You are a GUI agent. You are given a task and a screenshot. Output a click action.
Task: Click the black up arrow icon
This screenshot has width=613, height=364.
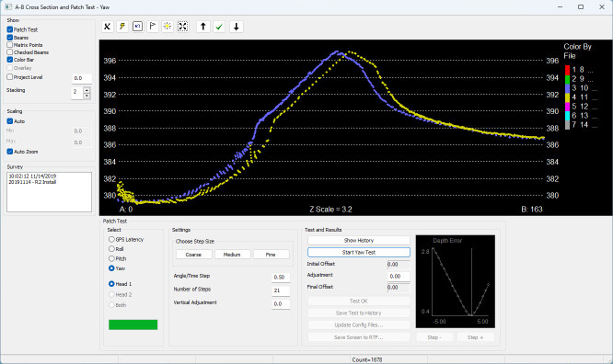point(202,27)
